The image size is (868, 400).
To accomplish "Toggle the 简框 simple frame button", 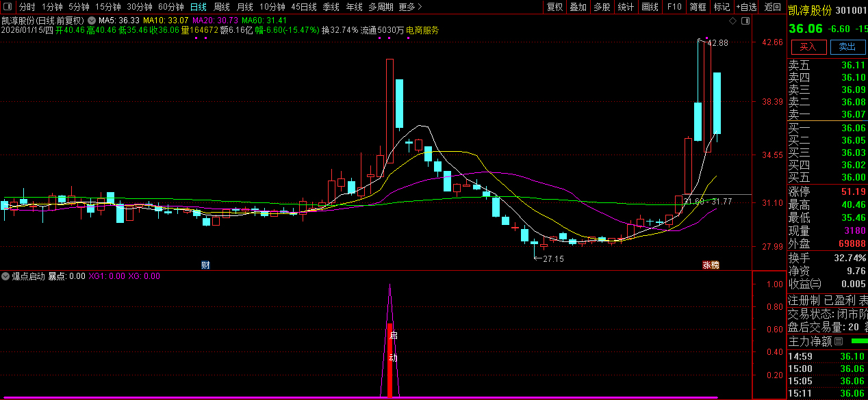I will point(698,7).
